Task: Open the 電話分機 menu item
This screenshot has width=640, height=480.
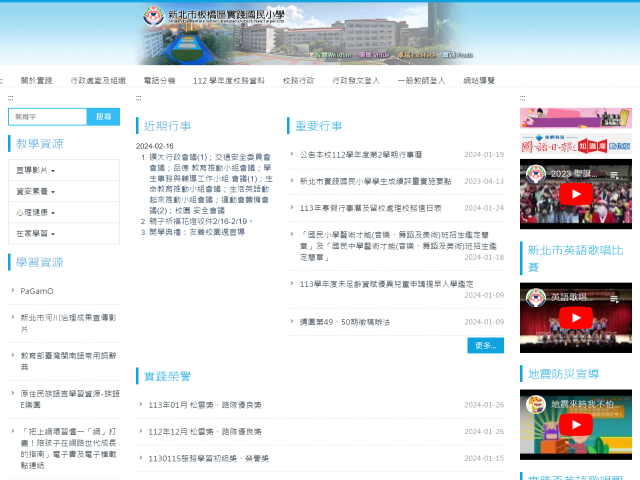Action: click(160, 80)
